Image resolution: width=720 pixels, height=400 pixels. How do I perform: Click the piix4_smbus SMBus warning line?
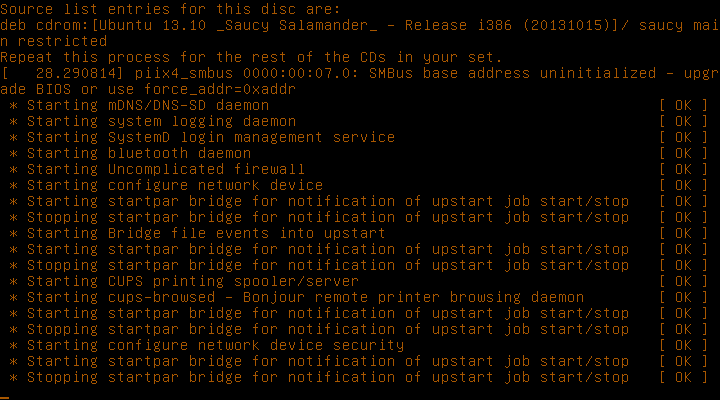coord(360,73)
